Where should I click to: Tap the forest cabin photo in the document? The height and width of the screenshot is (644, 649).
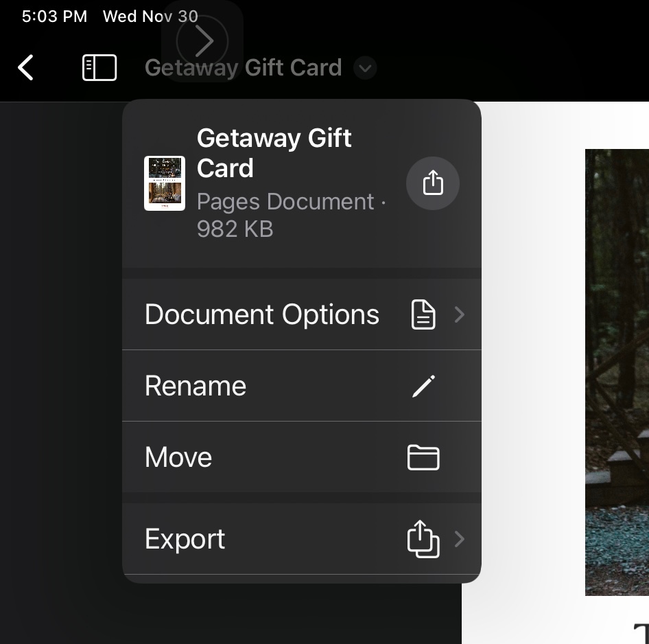[617, 372]
